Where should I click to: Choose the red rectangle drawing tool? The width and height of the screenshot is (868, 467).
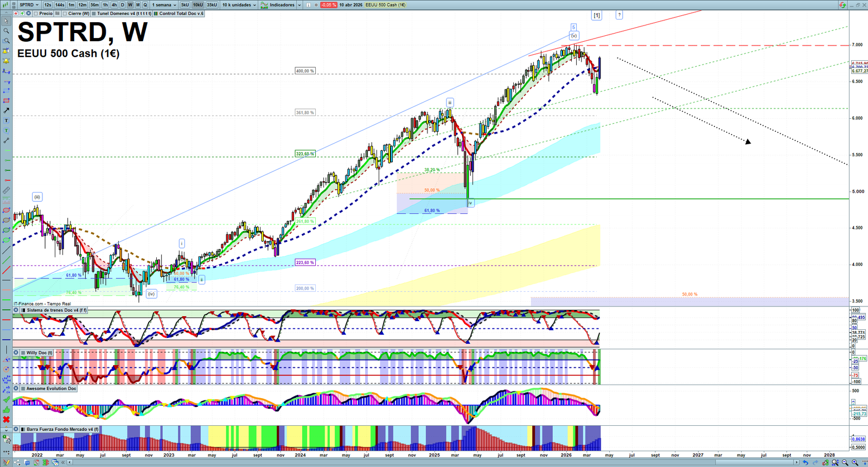point(6,100)
